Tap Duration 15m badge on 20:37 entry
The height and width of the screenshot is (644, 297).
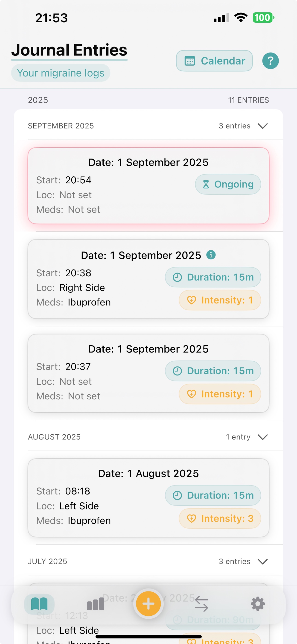pyautogui.click(x=213, y=371)
